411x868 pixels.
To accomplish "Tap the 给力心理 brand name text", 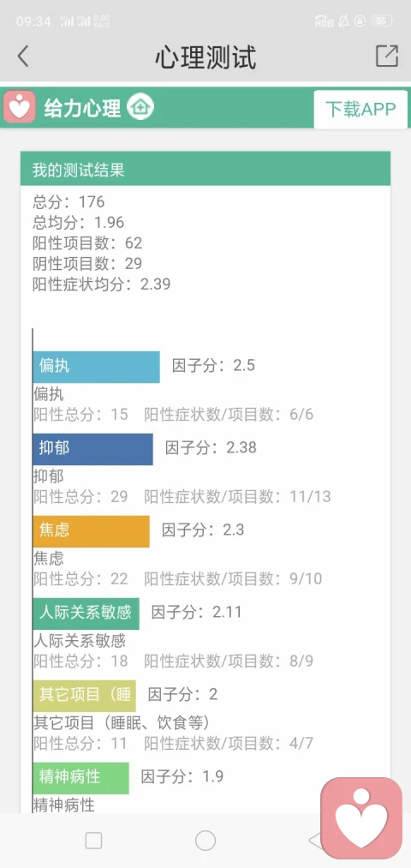I will point(82,109).
